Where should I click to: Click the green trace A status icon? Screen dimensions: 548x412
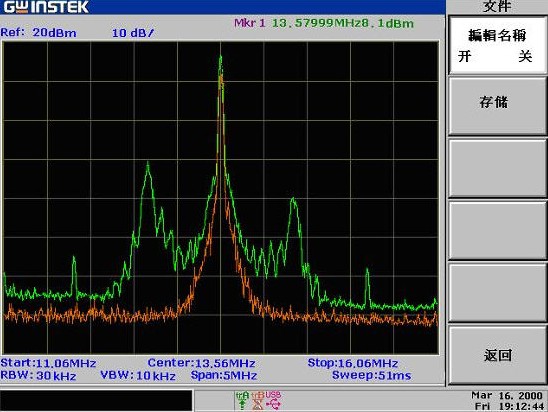click(x=242, y=400)
